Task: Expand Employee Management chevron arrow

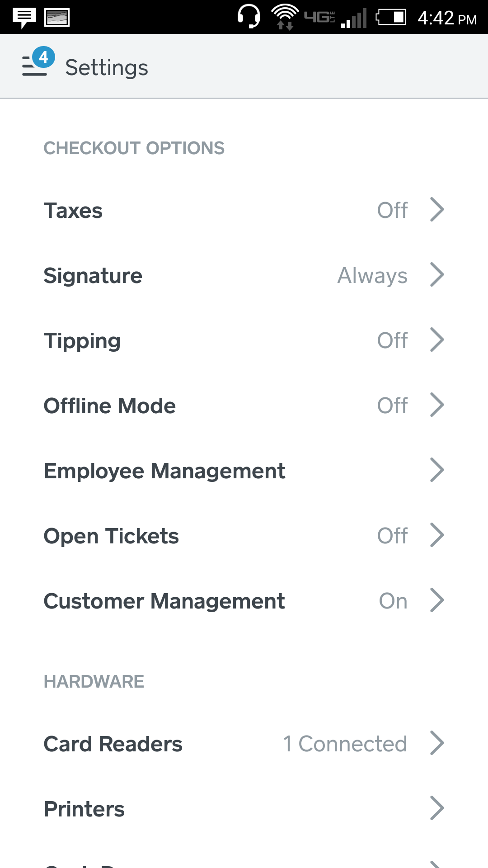Action: tap(437, 470)
